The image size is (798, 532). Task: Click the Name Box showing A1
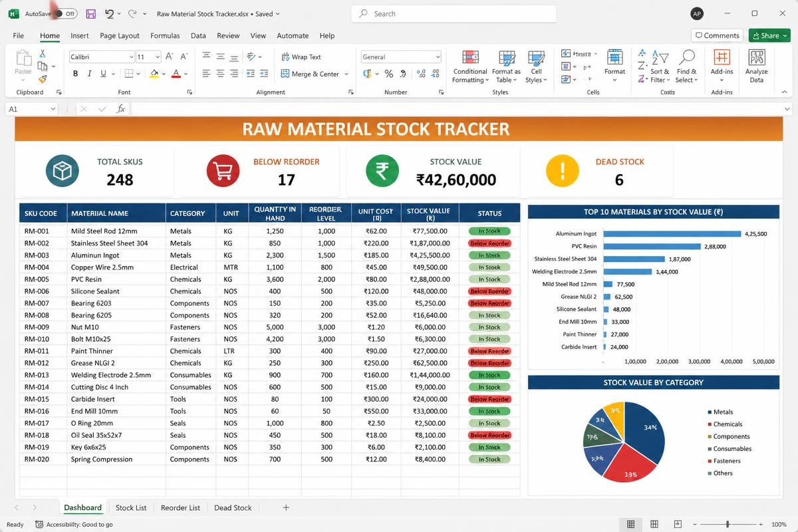29,108
